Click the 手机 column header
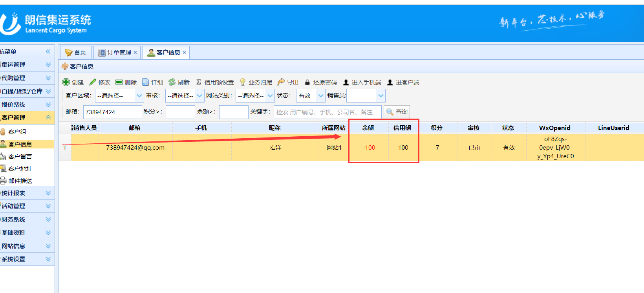The width and height of the screenshot is (644, 293). [x=201, y=128]
